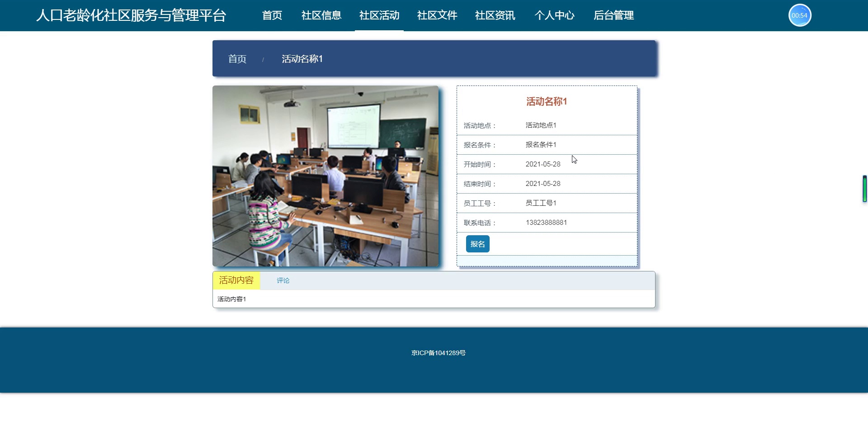The width and height of the screenshot is (868, 437).
Task: Select the 社区活动 navigation tab
Action: tap(379, 15)
